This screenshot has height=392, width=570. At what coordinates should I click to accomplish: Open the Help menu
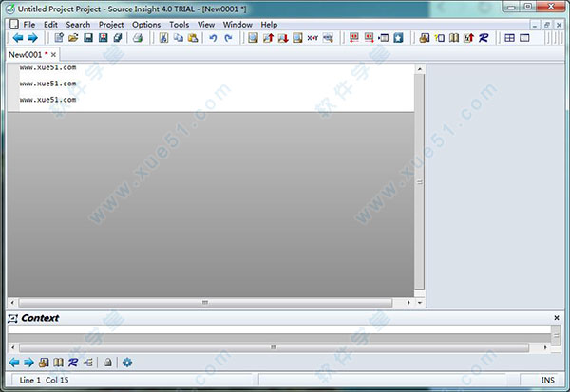tap(269, 25)
